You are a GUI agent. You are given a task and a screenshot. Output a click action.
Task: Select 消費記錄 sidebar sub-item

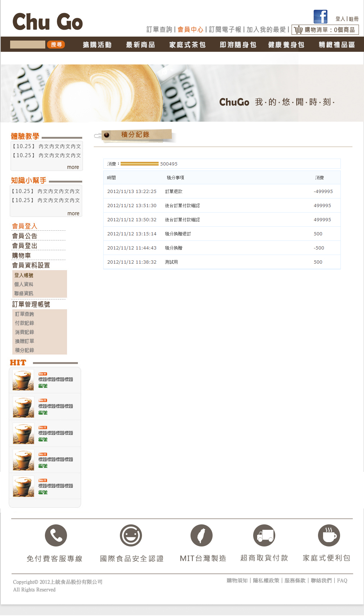[x=25, y=332]
